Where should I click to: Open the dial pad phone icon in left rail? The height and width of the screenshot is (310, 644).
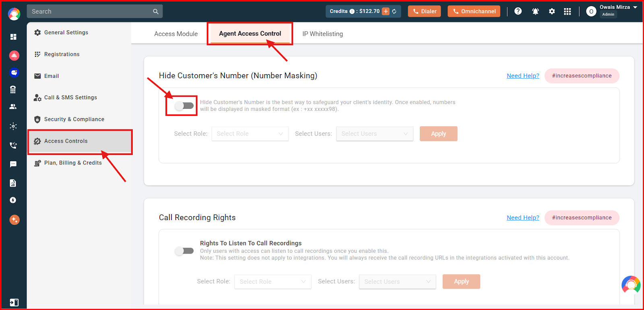[13, 89]
